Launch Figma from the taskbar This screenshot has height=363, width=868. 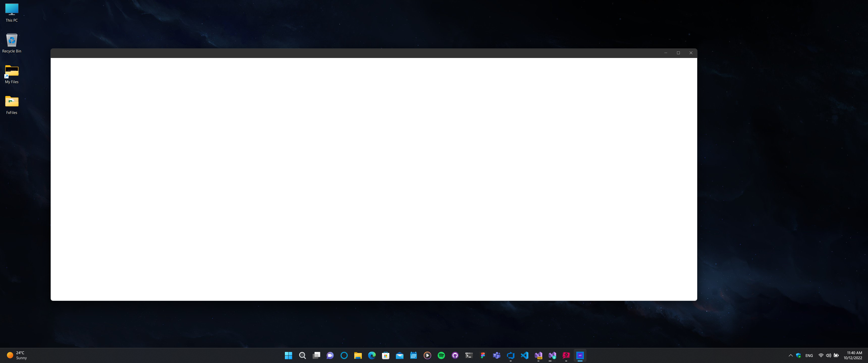(482, 355)
